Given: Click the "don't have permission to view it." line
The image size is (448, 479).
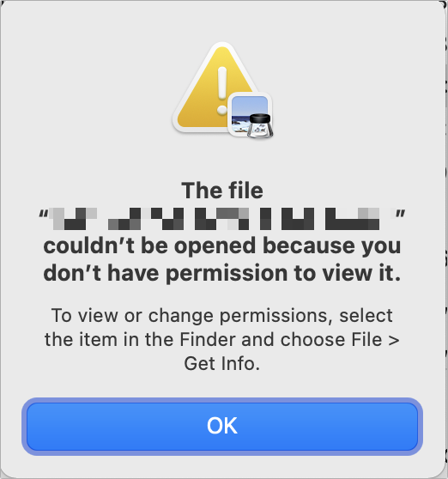Looking at the screenshot, I should [x=222, y=273].
